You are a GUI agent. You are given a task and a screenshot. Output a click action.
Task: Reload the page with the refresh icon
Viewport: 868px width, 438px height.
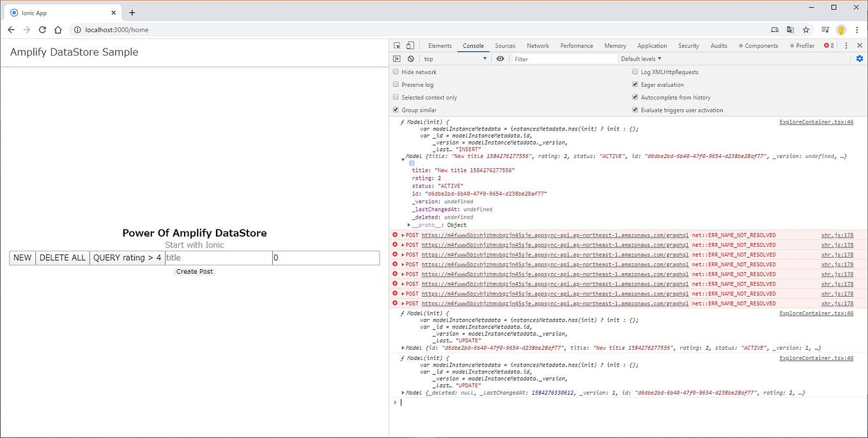(x=42, y=29)
